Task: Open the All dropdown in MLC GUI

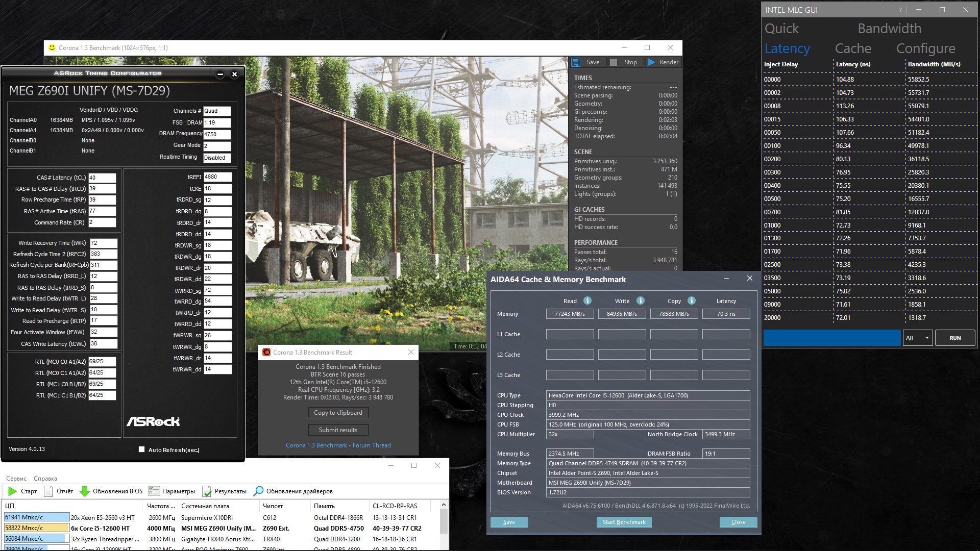Action: point(918,338)
